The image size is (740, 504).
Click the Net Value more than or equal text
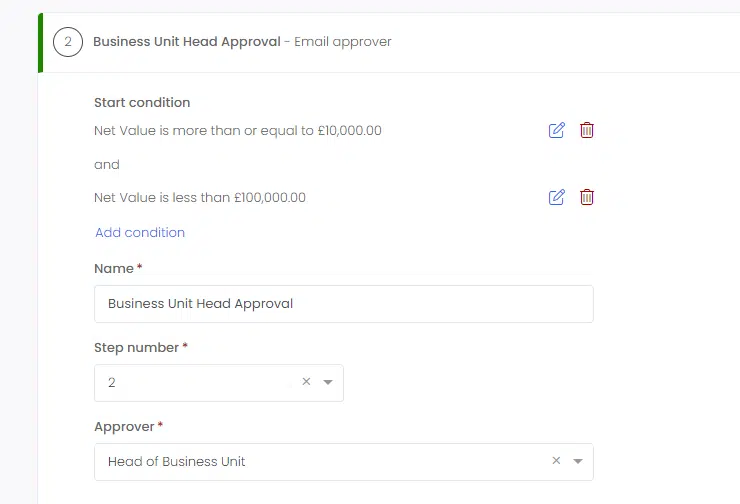(x=238, y=130)
